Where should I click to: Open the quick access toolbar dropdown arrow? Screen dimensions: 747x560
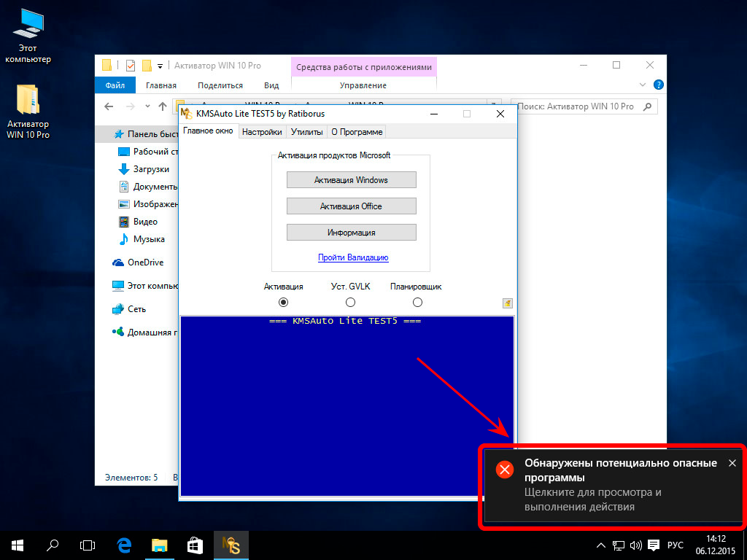pyautogui.click(x=160, y=66)
